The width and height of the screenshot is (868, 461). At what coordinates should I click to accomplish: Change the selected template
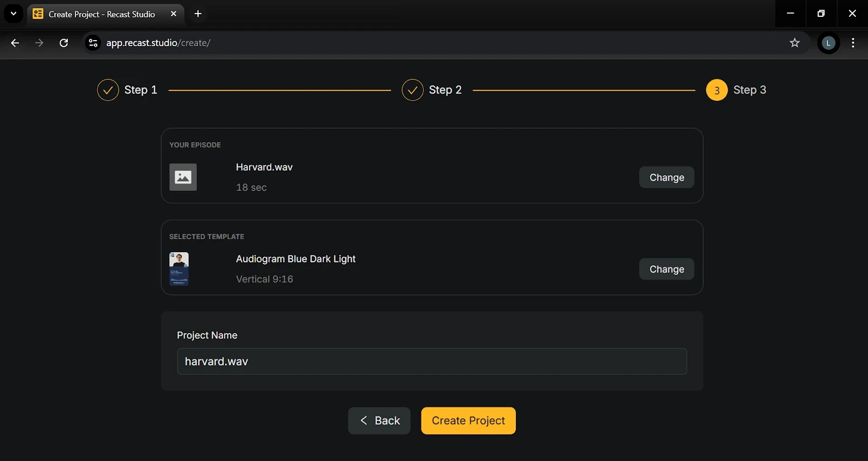[x=666, y=269]
